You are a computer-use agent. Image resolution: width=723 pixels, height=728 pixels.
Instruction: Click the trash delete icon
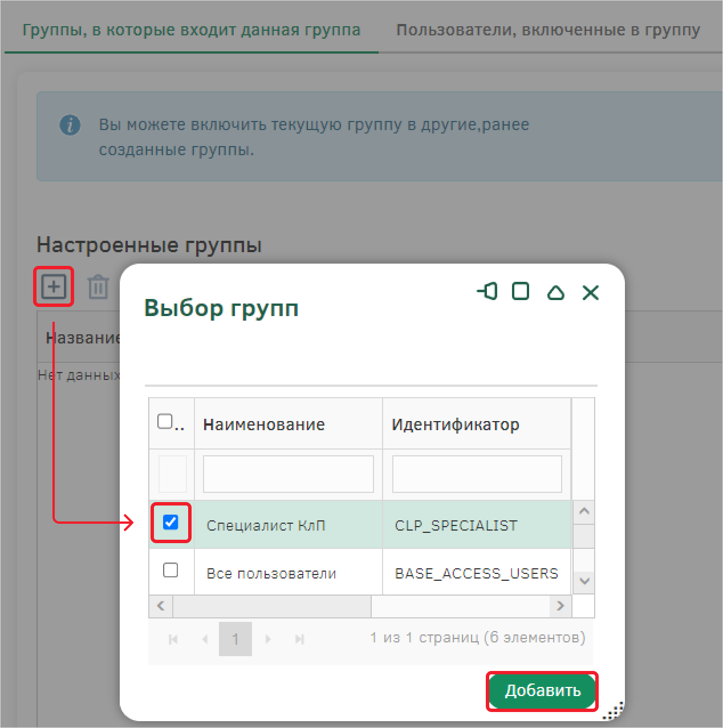click(x=98, y=287)
